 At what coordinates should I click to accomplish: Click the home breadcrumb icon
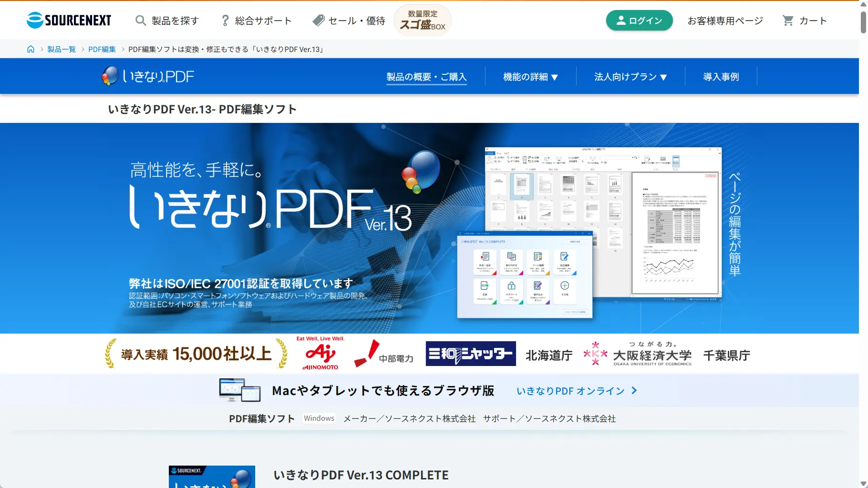coord(31,49)
